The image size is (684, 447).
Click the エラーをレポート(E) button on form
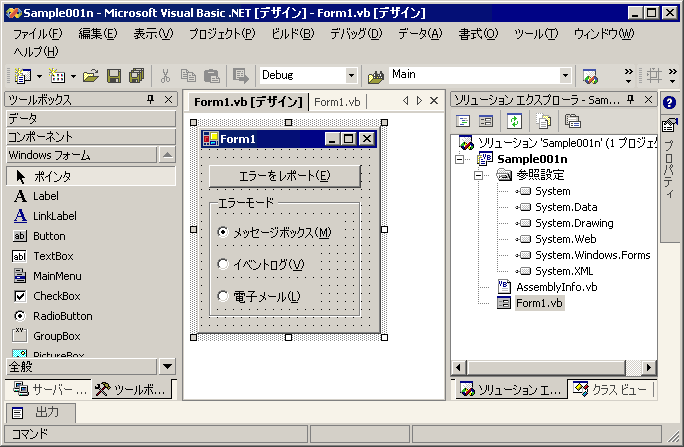pyautogui.click(x=285, y=176)
